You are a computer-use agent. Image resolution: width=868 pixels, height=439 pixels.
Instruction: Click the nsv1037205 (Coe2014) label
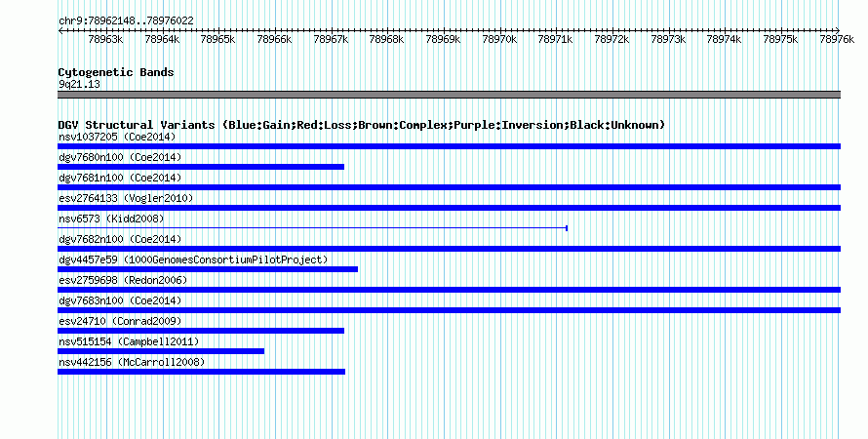click(117, 137)
